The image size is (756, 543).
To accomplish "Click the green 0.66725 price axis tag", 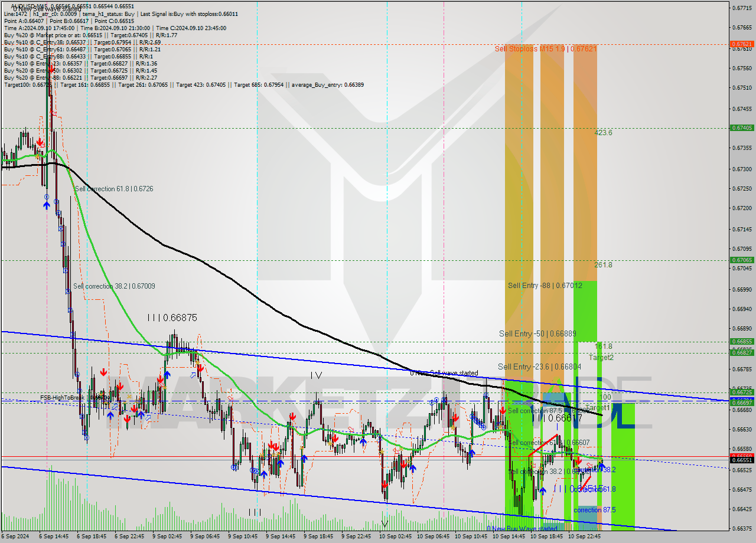I will tap(741, 392).
